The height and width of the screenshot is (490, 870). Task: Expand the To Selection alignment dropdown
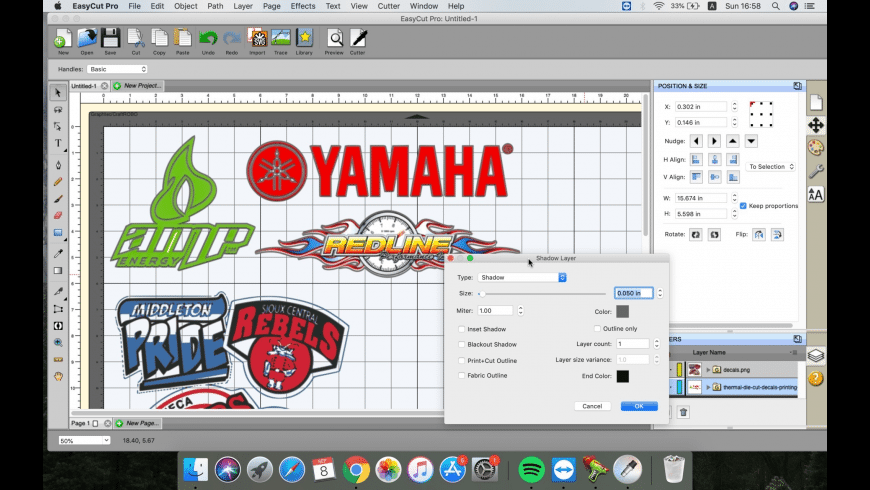(x=771, y=167)
